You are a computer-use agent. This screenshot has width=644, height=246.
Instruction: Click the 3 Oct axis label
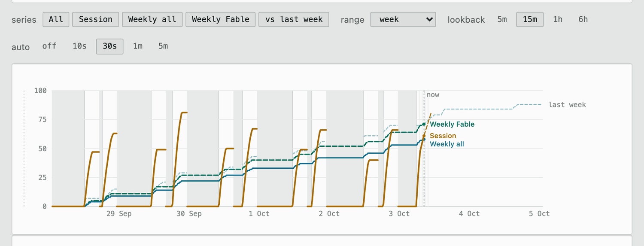tap(399, 214)
